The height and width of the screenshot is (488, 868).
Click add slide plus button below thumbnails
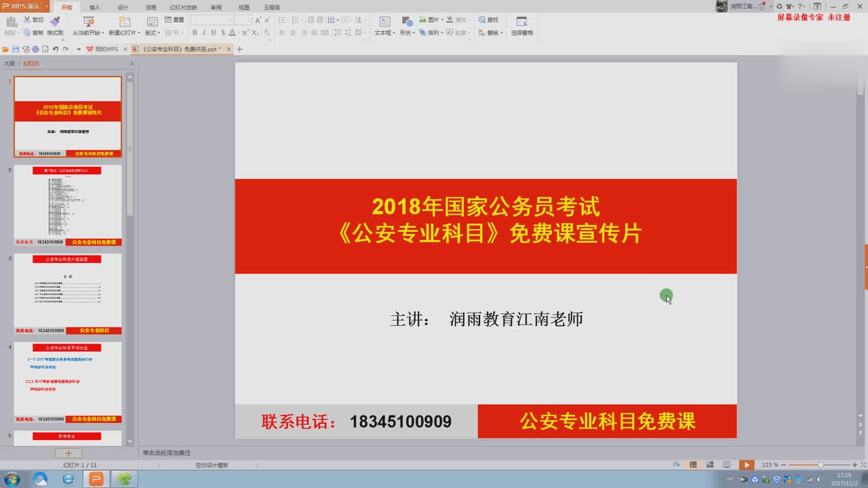[x=68, y=453]
